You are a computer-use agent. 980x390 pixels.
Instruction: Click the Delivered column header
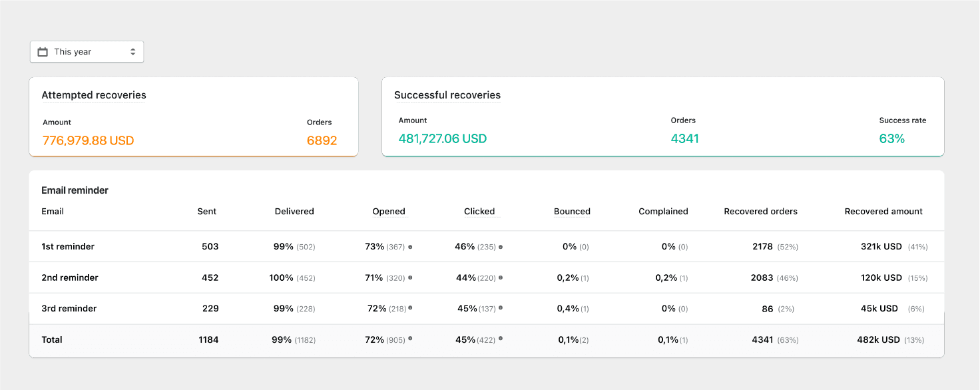tap(294, 212)
